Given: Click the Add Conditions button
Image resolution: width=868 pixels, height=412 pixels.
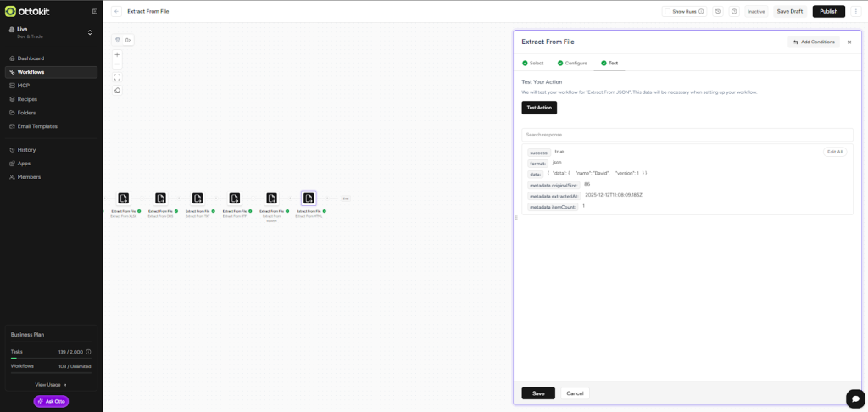Looking at the screenshot, I should pos(814,42).
